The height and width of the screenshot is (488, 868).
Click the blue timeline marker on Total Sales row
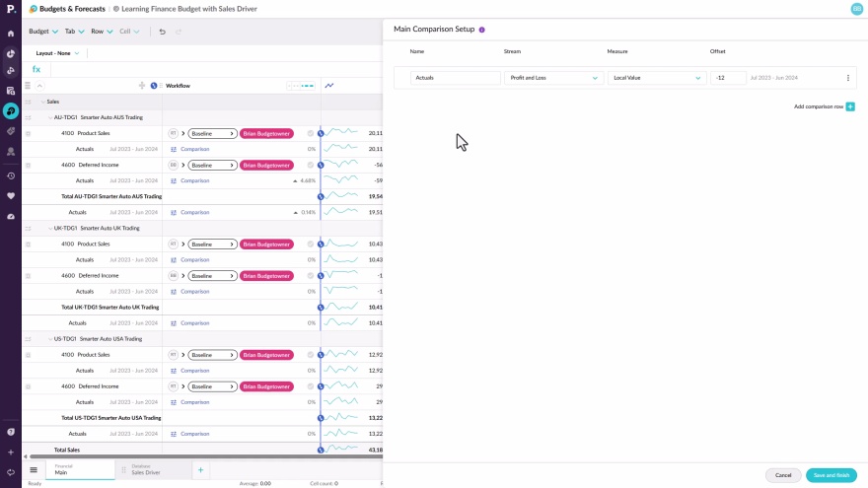(x=321, y=450)
